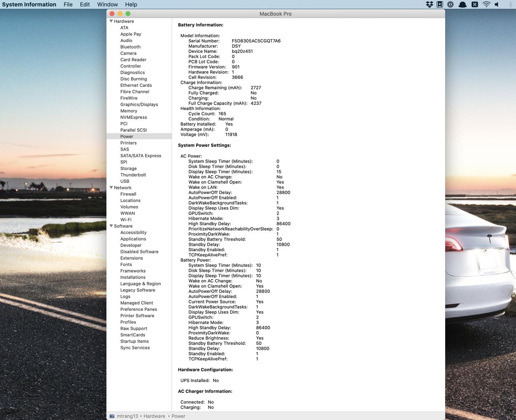Select Graphics/Displays in the sidebar

click(x=139, y=105)
